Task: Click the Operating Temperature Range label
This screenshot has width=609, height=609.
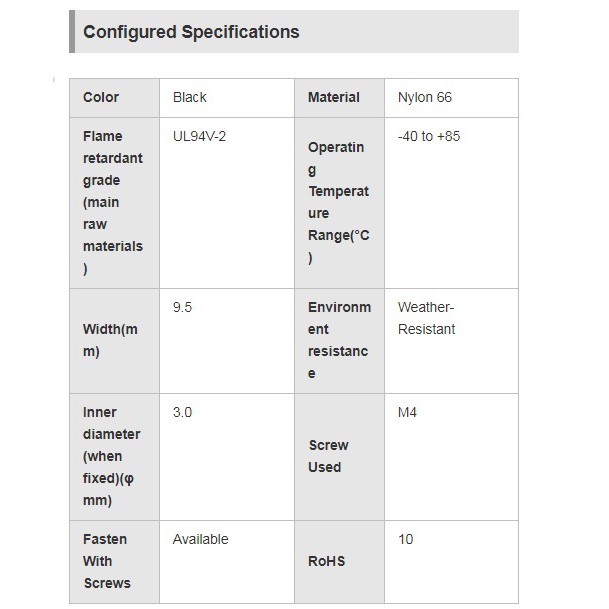Action: coord(338,202)
